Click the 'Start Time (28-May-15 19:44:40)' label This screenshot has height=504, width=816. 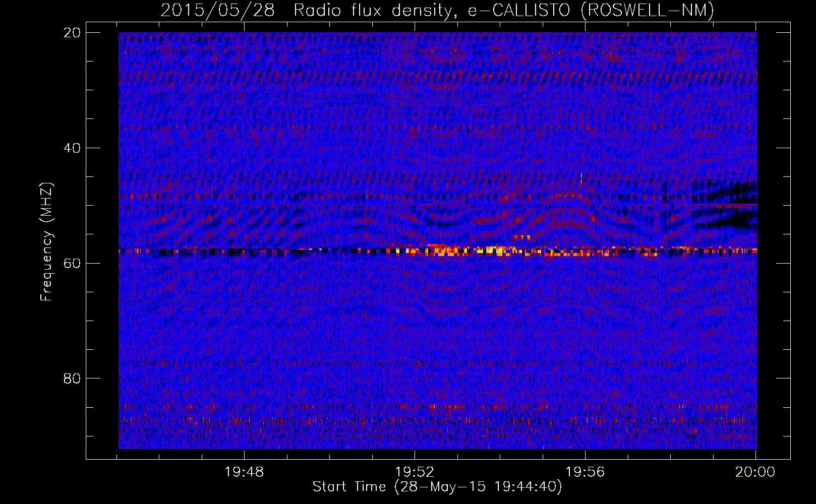[x=437, y=487]
